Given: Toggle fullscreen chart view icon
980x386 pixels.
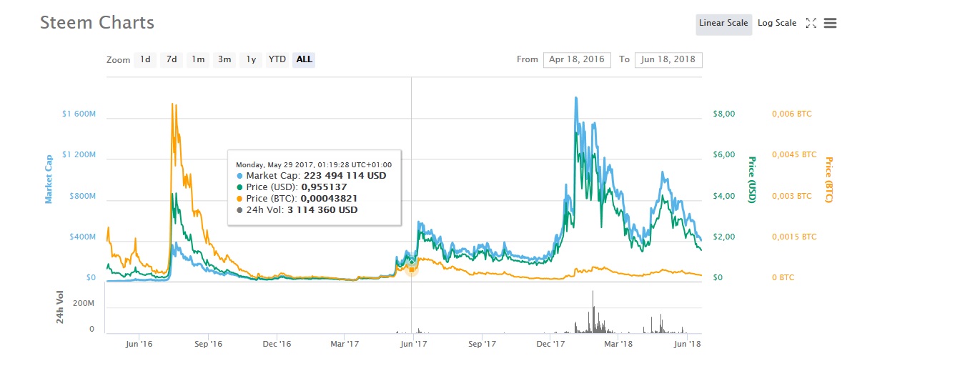Looking at the screenshot, I should click(811, 23).
